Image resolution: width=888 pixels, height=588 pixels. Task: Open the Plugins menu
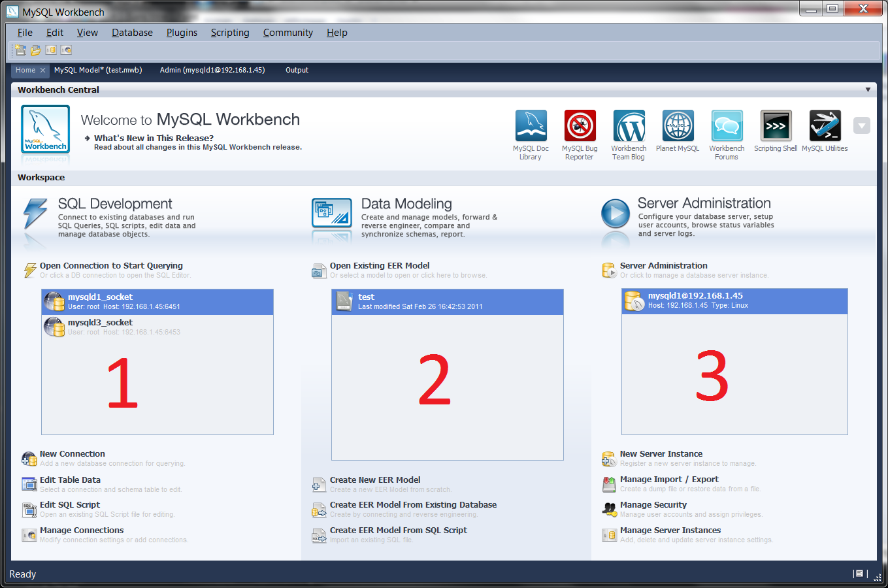pyautogui.click(x=182, y=33)
